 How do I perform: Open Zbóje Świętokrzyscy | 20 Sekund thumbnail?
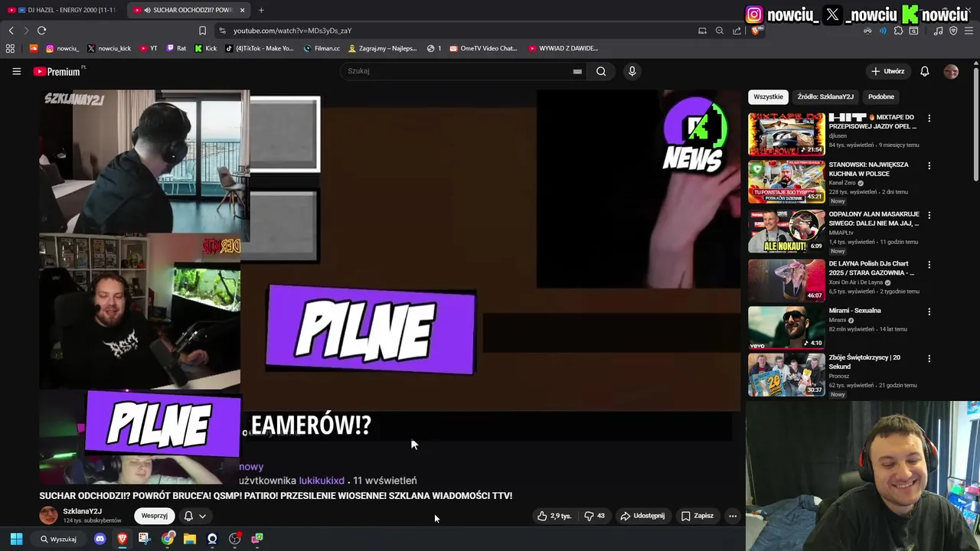click(x=786, y=374)
